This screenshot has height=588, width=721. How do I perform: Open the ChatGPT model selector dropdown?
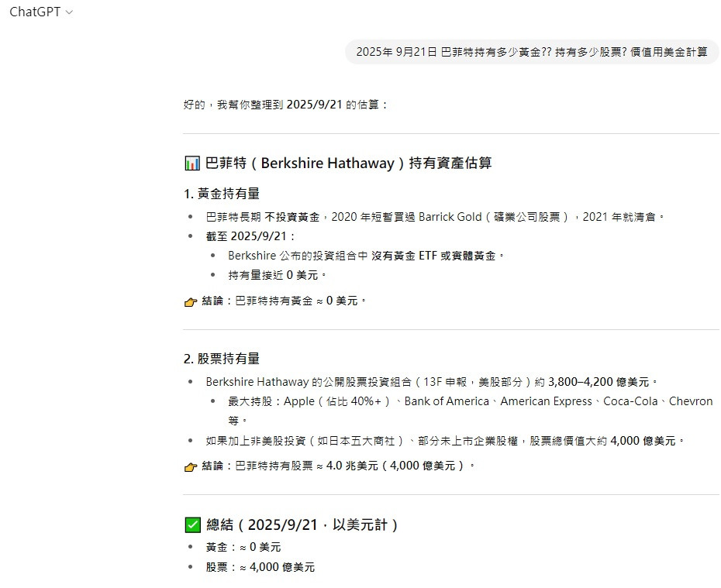pyautogui.click(x=41, y=12)
